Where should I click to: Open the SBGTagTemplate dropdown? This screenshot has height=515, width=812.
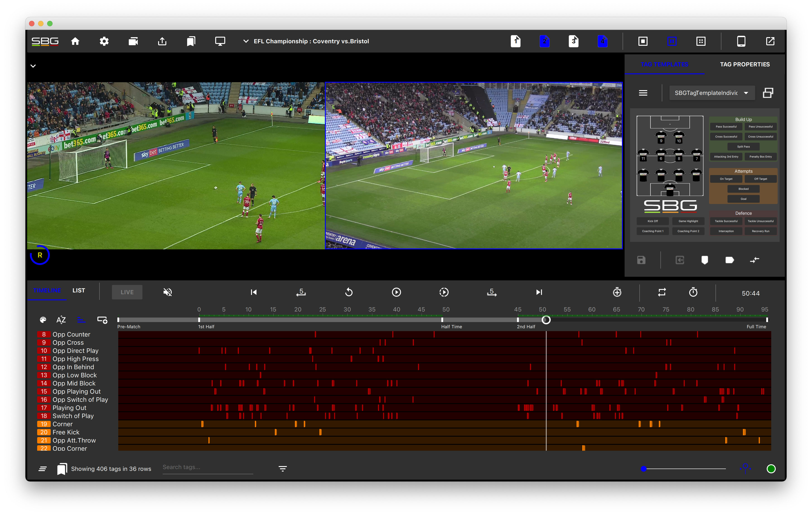(x=711, y=93)
